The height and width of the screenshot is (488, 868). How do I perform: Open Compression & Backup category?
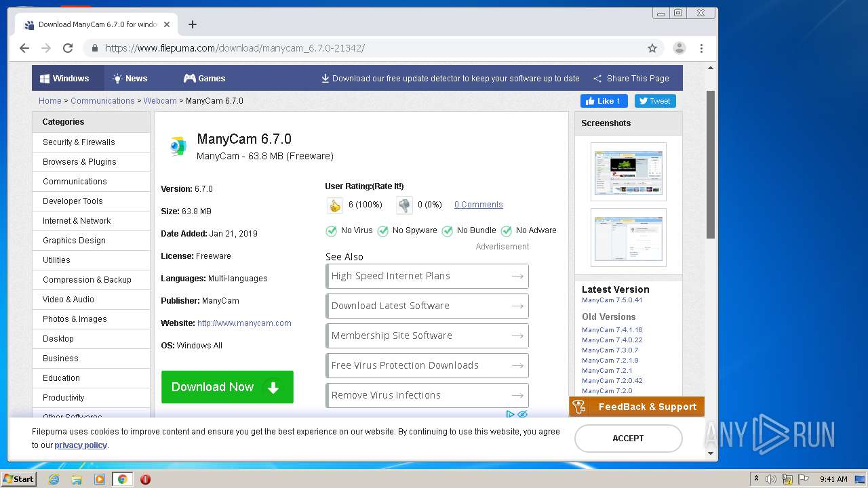coord(91,280)
